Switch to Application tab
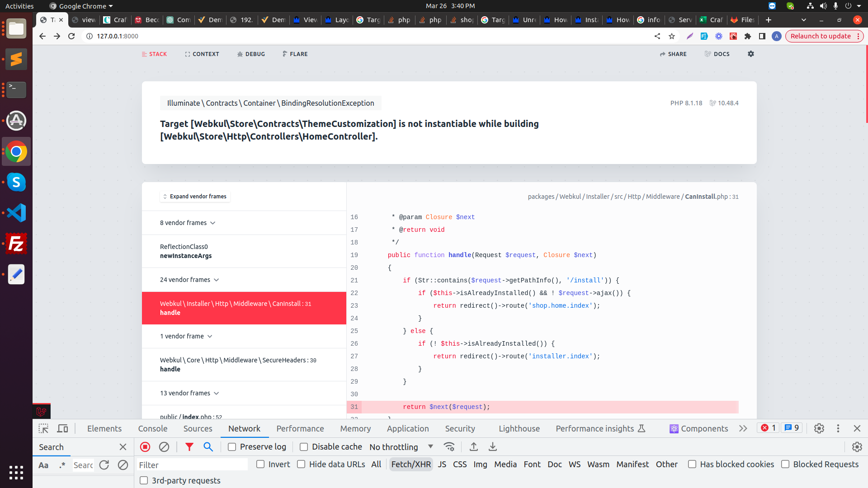 (x=408, y=428)
